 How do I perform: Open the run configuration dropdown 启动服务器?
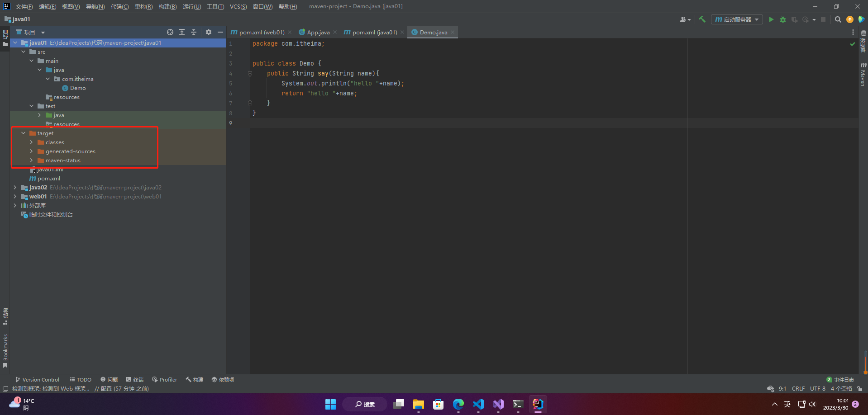tap(737, 19)
